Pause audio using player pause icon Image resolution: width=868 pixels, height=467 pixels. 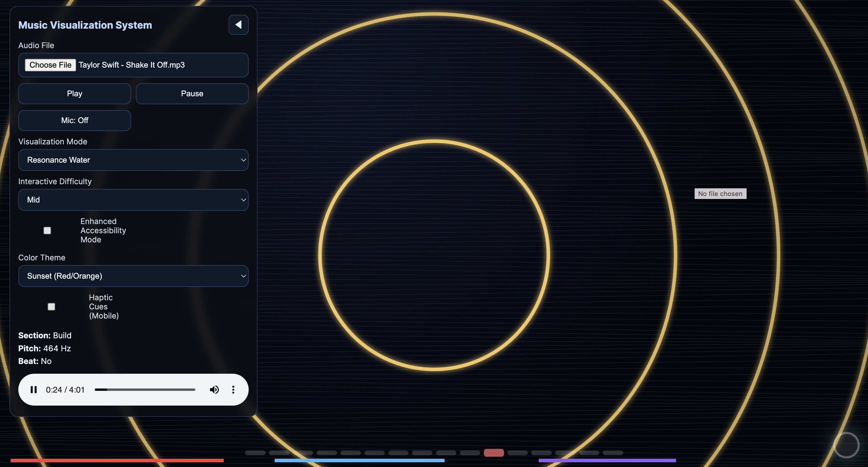click(33, 390)
